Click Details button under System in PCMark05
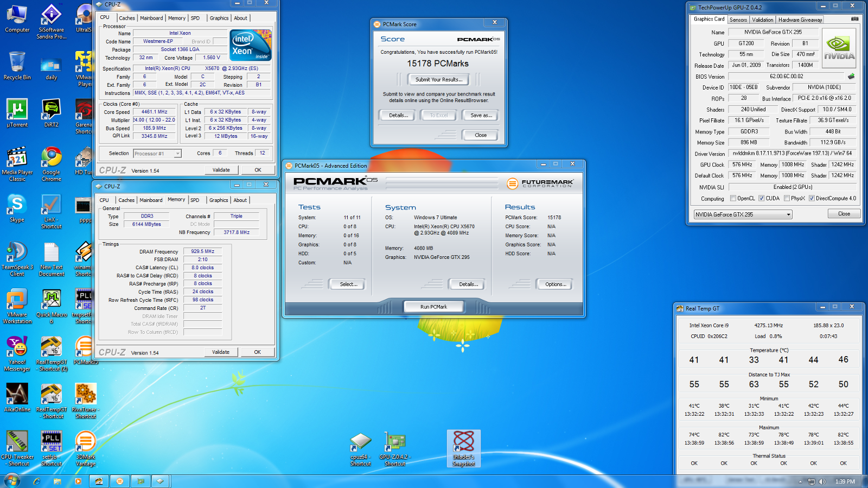Screen dimensions: 868x488 [468, 284]
